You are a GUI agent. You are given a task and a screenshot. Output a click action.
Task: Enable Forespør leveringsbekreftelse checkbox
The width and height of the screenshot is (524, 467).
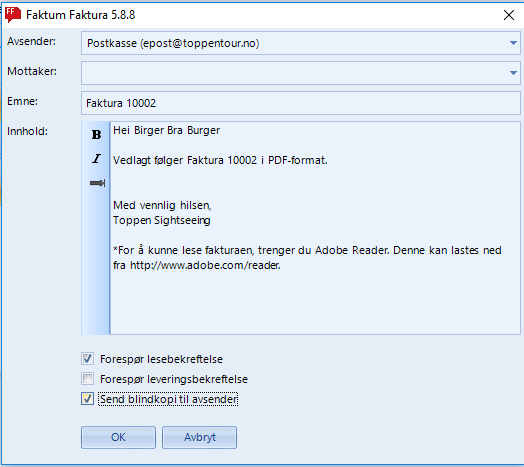point(88,379)
